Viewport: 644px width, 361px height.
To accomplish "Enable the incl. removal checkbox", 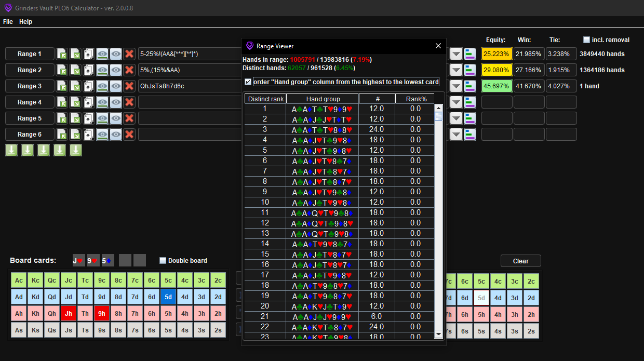I will click(587, 39).
